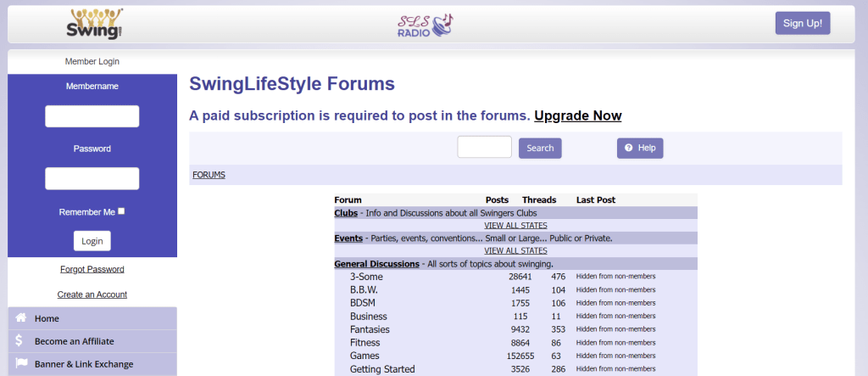Open the Upgrade Now link
Viewport: 868px width, 376px height.
click(578, 116)
